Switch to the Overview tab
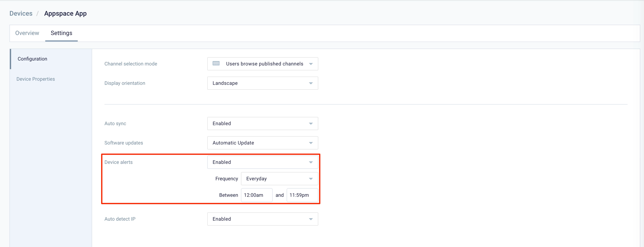Image resolution: width=644 pixels, height=247 pixels. (x=27, y=33)
